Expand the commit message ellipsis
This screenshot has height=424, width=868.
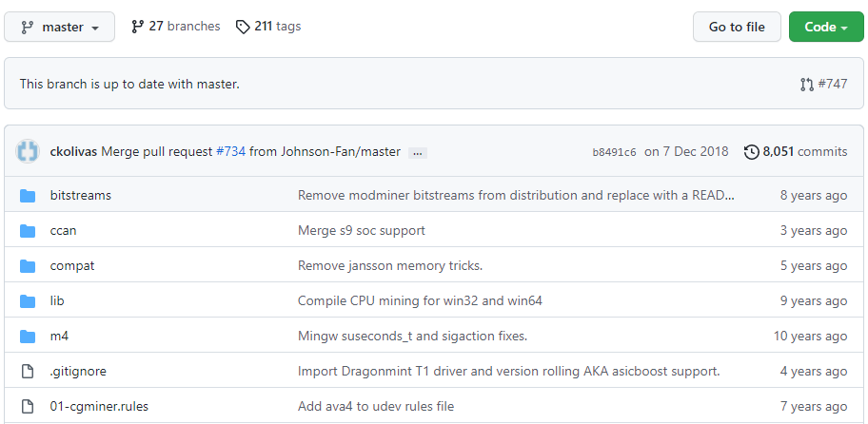point(419,152)
